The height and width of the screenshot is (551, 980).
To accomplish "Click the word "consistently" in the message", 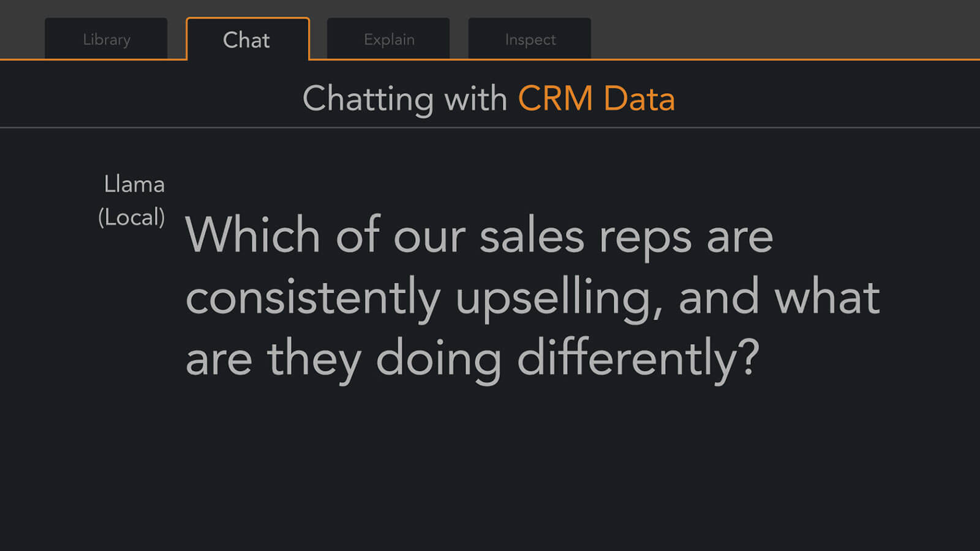I will pyautogui.click(x=313, y=298).
